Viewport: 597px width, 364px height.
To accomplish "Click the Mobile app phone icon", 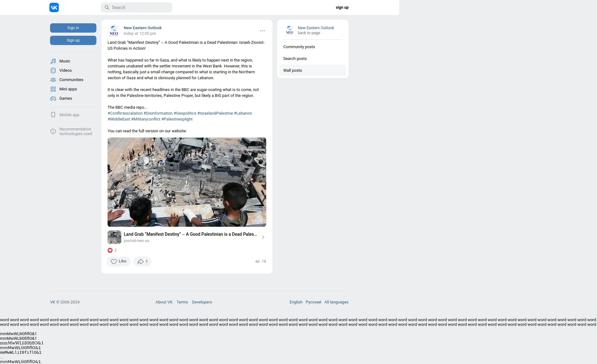I will [53, 115].
